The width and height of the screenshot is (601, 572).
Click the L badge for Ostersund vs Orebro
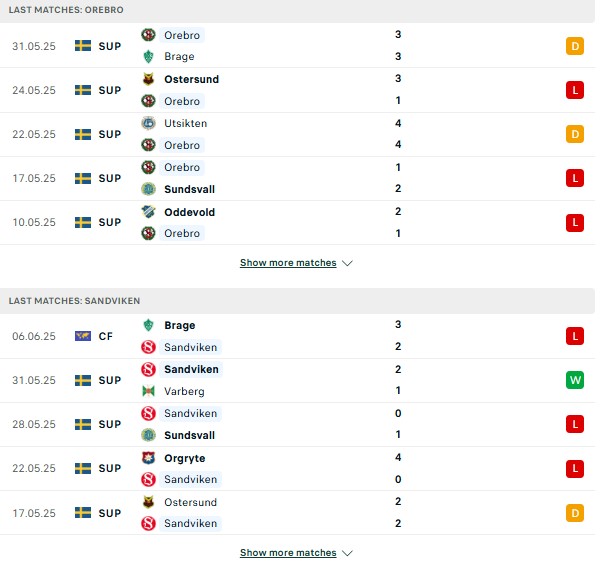tap(575, 90)
